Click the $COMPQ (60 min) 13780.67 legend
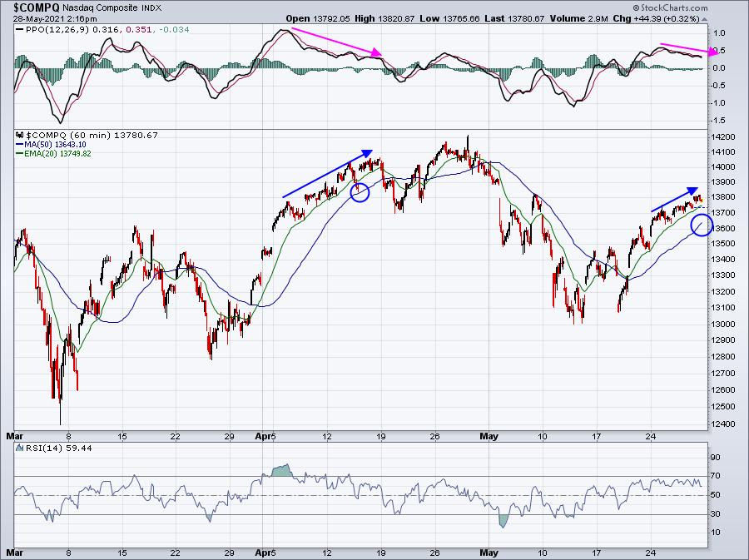This screenshot has width=749, height=560. [92, 135]
